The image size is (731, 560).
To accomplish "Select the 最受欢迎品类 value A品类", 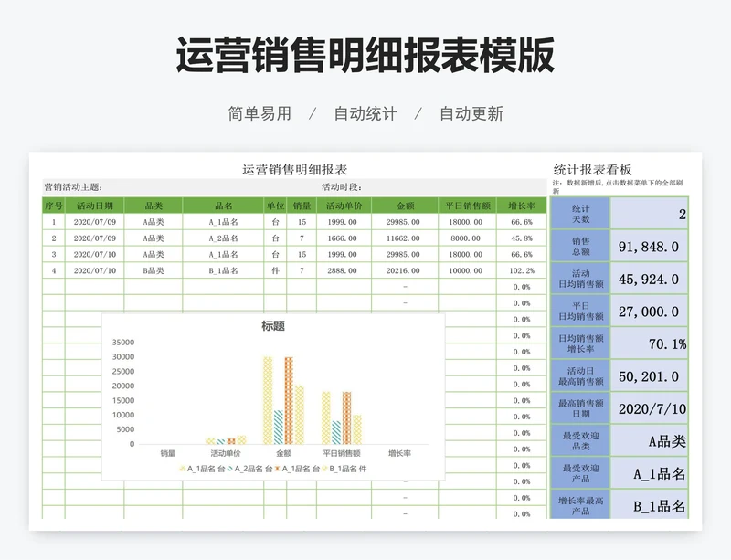I will pos(650,440).
